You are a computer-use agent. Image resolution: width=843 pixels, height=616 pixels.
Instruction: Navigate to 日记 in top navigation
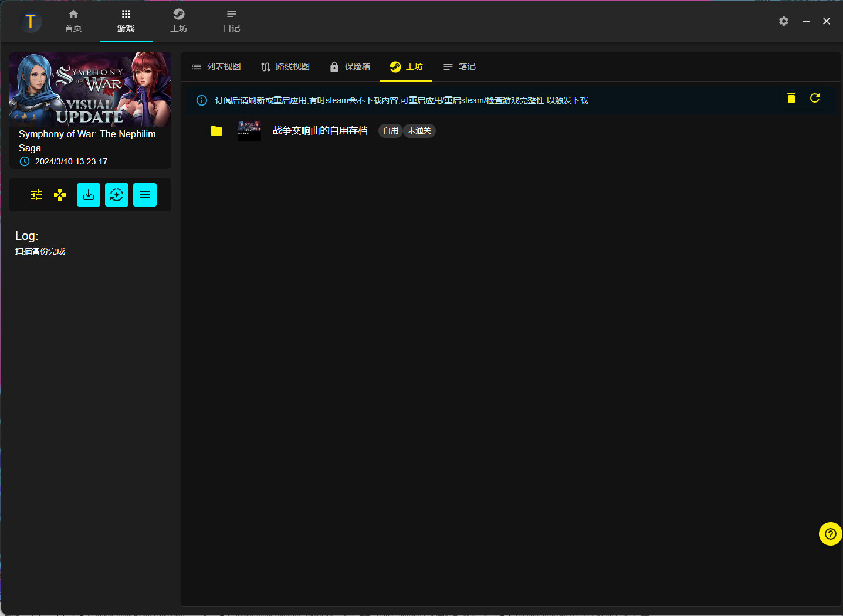click(231, 21)
